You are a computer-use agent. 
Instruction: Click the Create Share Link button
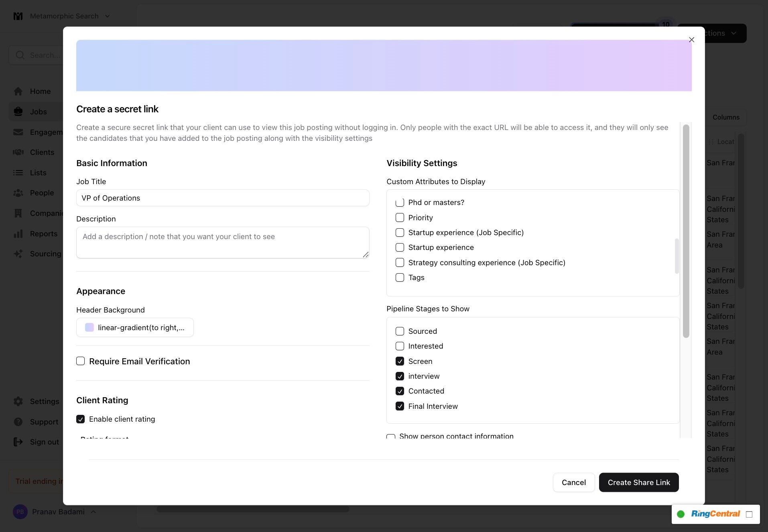click(x=639, y=482)
